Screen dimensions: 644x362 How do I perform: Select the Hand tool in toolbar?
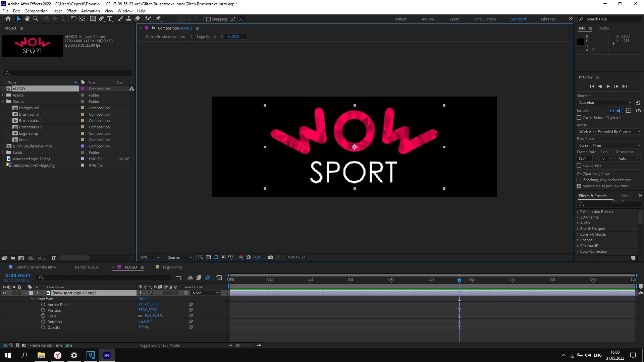pos(27,19)
